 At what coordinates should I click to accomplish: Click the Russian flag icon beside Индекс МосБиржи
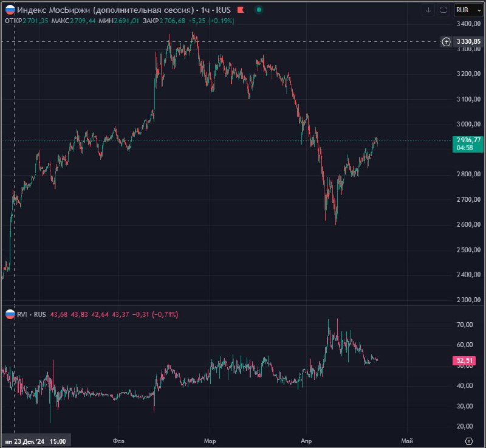pyautogui.click(x=10, y=10)
